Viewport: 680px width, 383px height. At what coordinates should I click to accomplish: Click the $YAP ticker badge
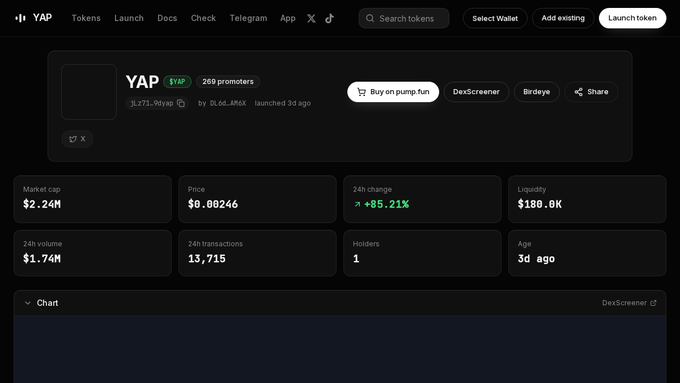point(177,82)
